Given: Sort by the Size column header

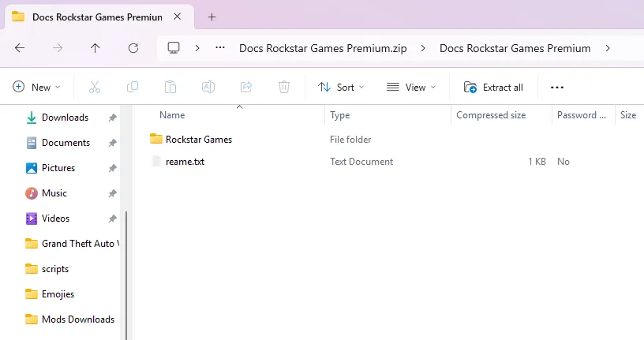Looking at the screenshot, I should pyautogui.click(x=628, y=115).
